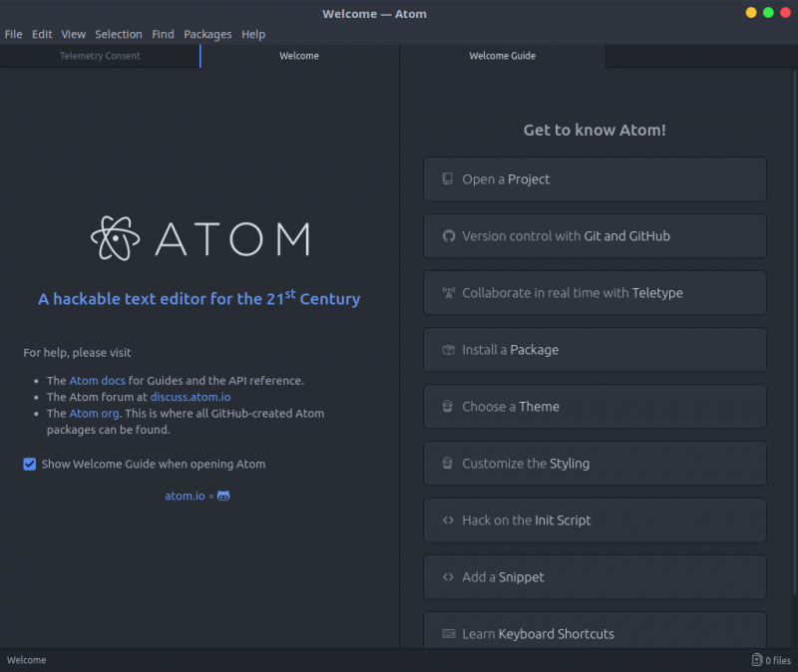The image size is (798, 672).
Task: Select the styling icon beside Customize the Styling
Action: [446, 463]
